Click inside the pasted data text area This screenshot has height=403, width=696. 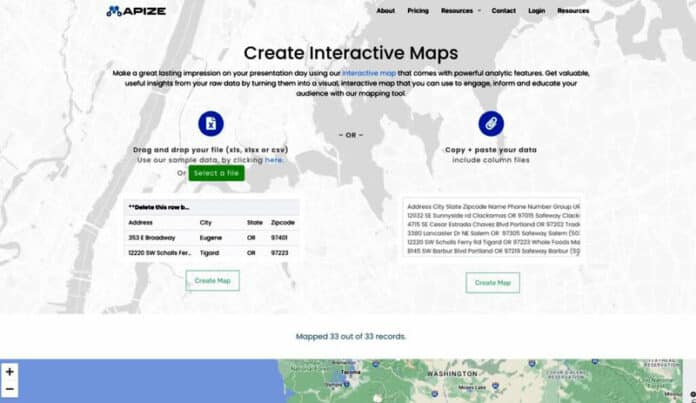click(492, 230)
